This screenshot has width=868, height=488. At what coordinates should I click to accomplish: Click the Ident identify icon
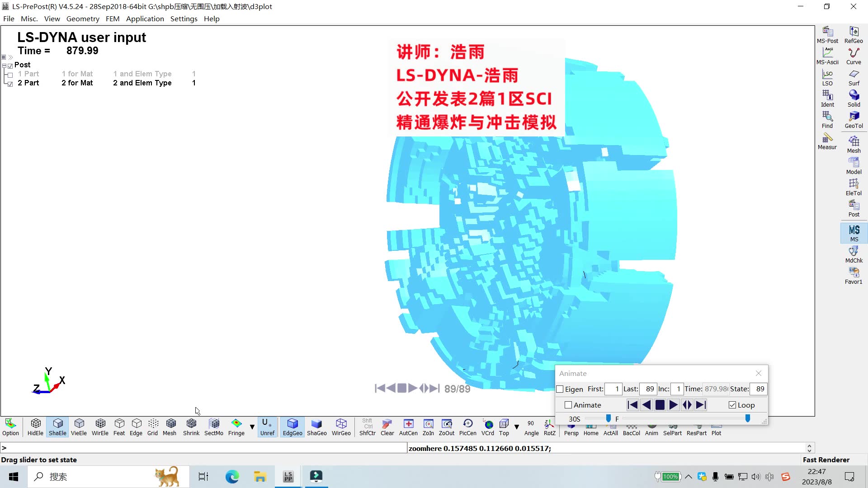[827, 98]
